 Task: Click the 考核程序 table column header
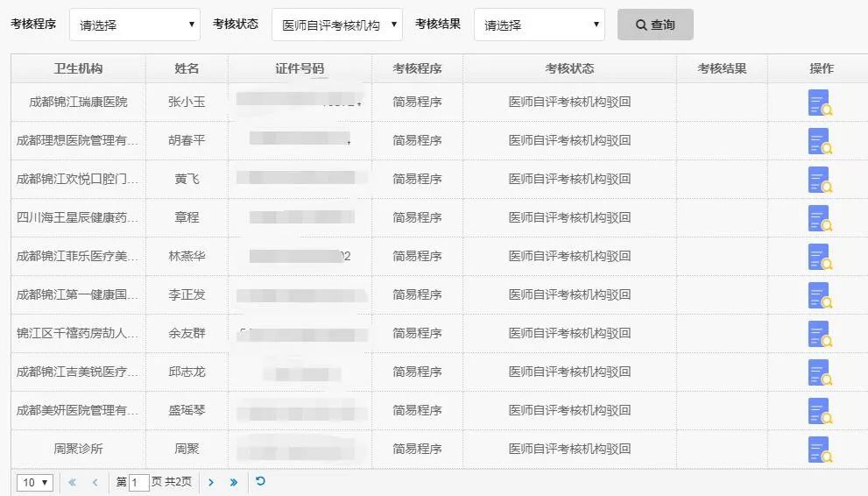coord(417,68)
